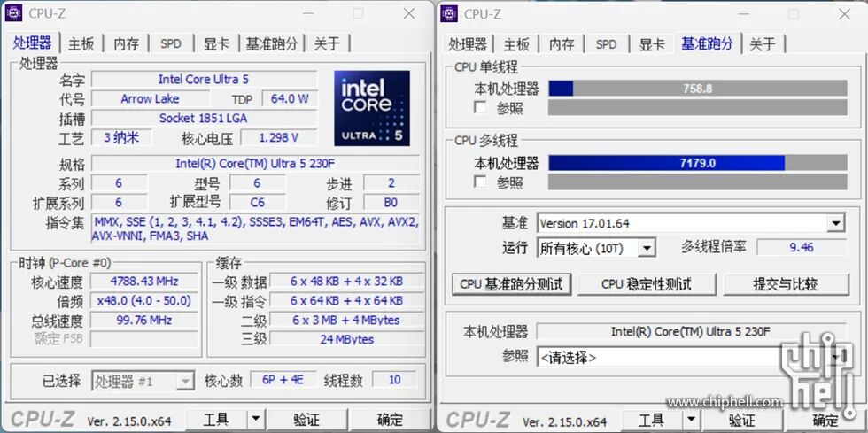Expand the 基准 Version 17.01.64 dropdown
Viewport: 868px width, 433px height.
pyautogui.click(x=835, y=223)
